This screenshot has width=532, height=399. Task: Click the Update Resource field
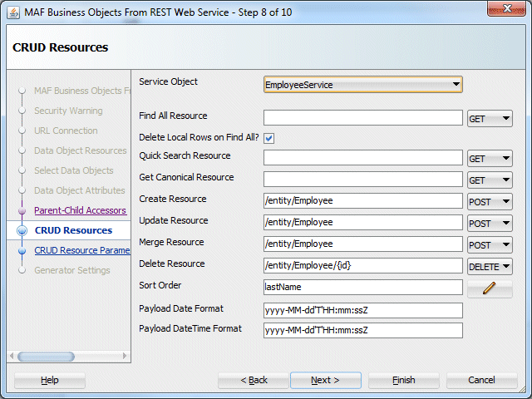pos(363,223)
